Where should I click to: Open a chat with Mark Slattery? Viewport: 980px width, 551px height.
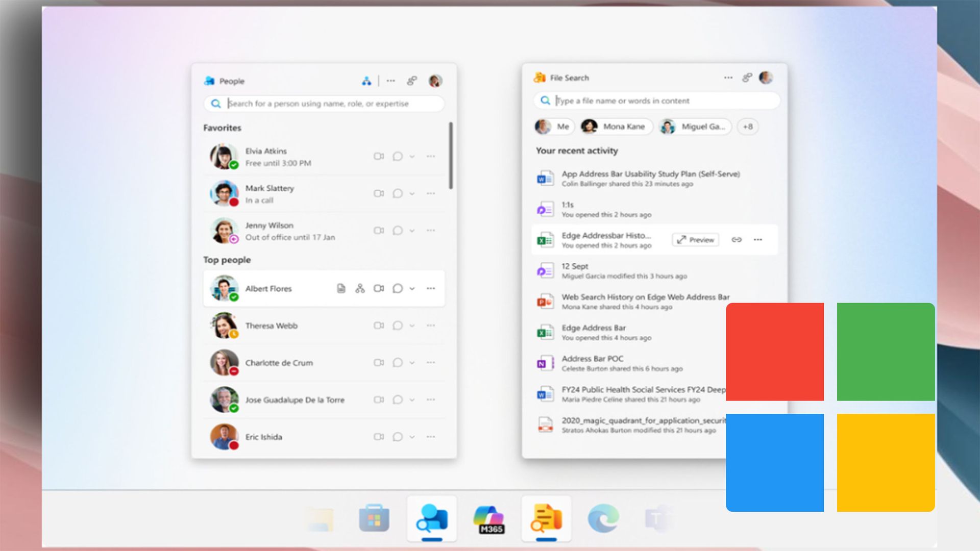[x=398, y=193]
